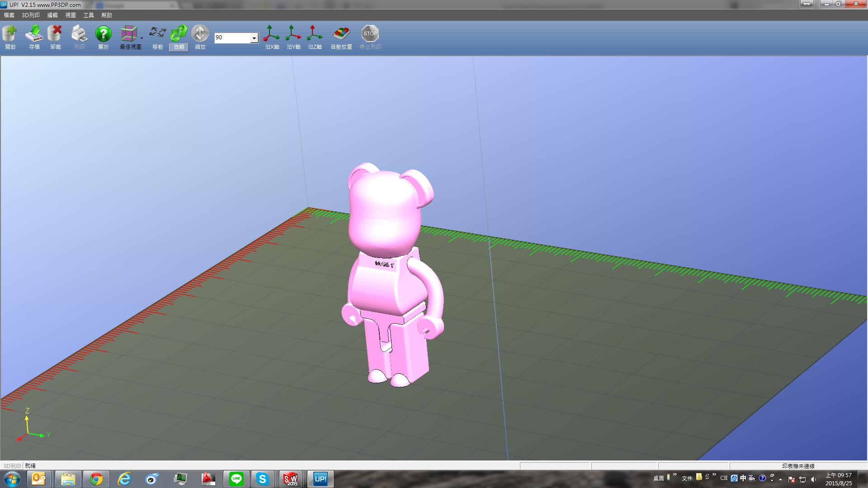Viewport: 868px width, 488px height.
Task: Toggle the 中 Chinese input mode button
Action: 743,478
